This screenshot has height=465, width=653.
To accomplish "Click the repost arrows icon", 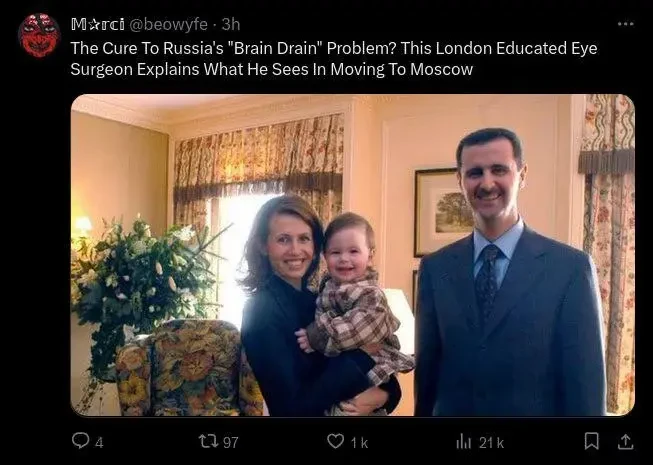I will [208, 441].
